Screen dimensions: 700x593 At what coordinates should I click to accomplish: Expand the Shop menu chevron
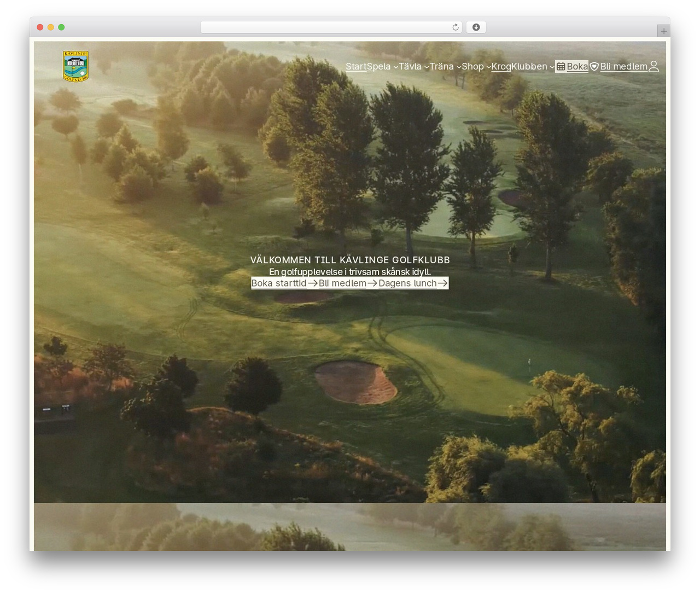(488, 67)
